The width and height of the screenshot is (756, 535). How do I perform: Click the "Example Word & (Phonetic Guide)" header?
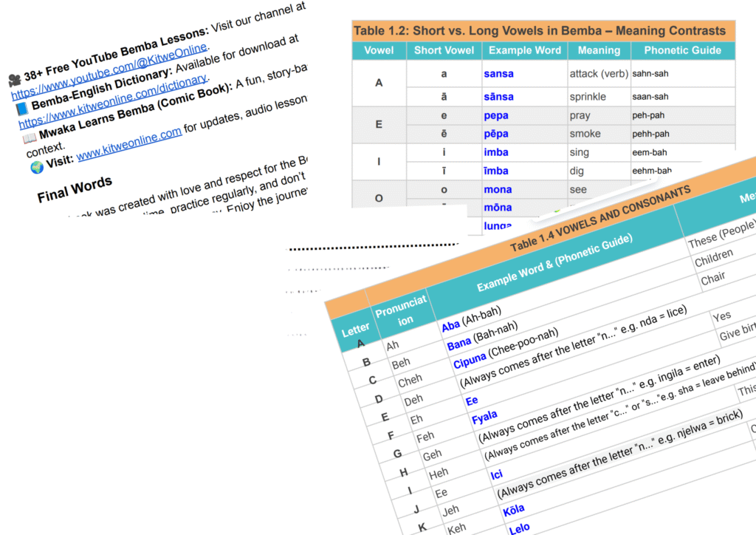click(554, 262)
